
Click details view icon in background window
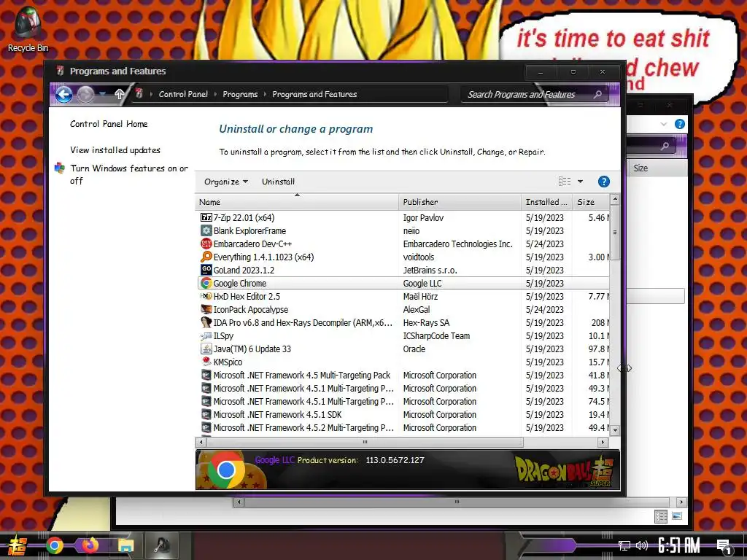[x=661, y=516]
